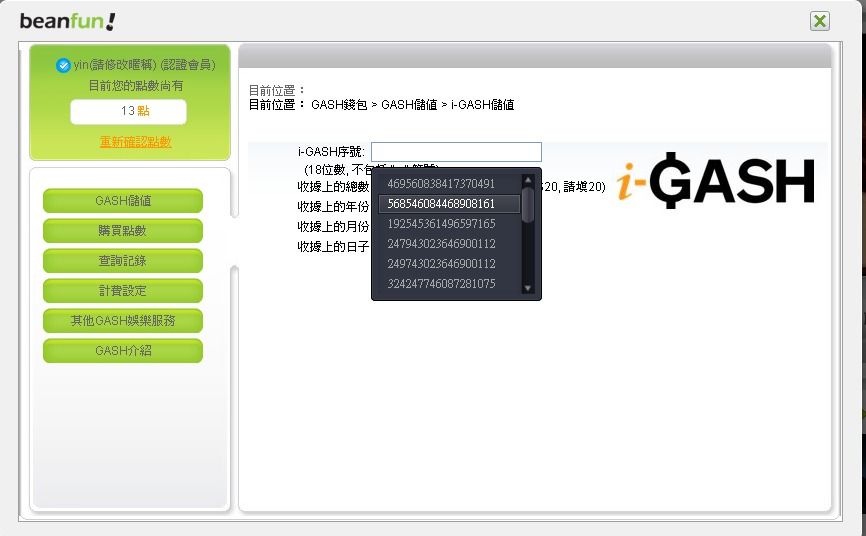Screen dimensions: 866x536
Task: Open the GASH儲值 menu
Action: [123, 201]
